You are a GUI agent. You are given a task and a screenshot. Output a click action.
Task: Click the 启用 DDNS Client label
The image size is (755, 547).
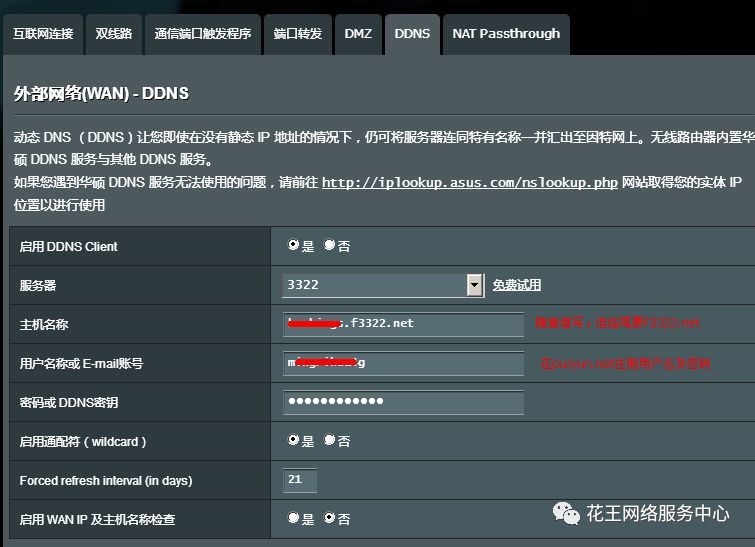[68, 247]
